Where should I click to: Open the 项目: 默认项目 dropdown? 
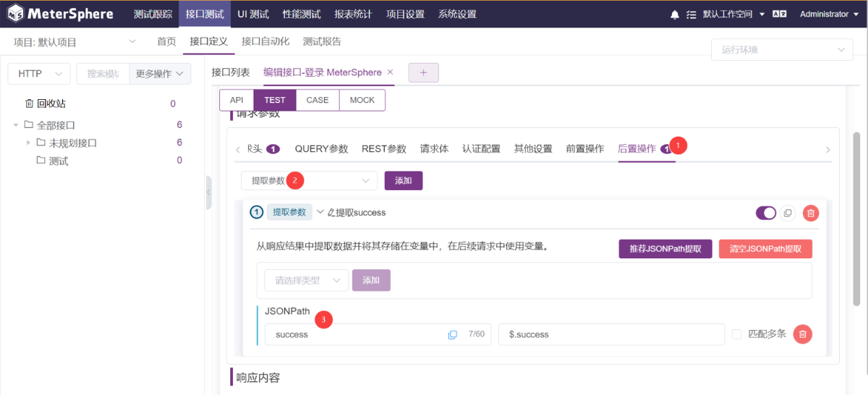tap(75, 42)
